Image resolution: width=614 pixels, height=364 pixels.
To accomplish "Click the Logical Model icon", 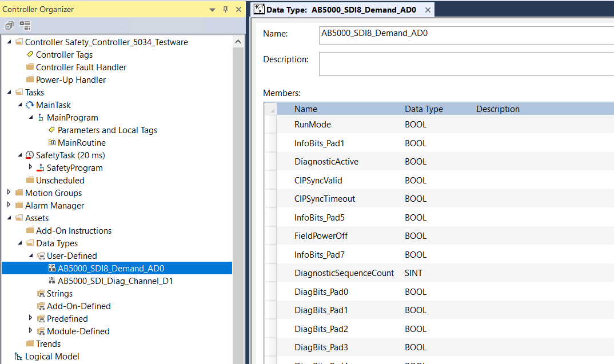I will click(x=19, y=356).
